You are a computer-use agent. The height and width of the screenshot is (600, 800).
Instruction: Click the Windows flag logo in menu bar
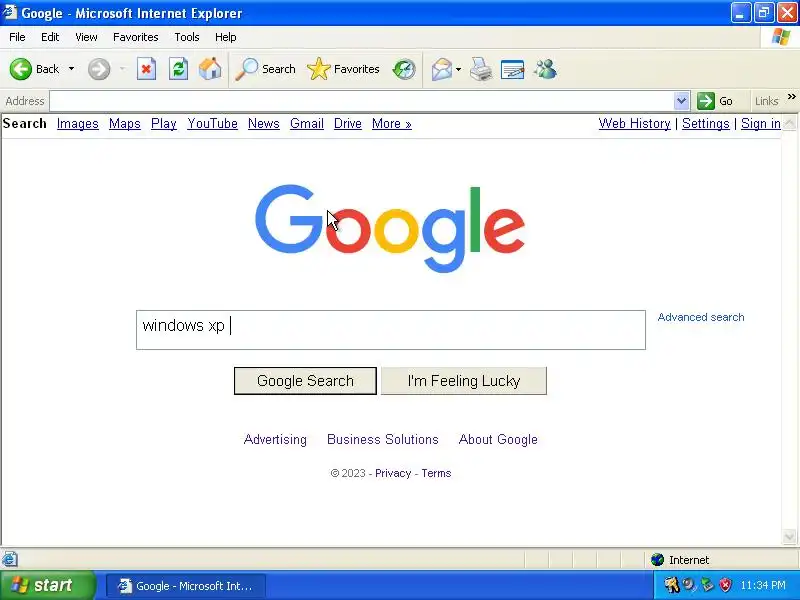point(781,37)
